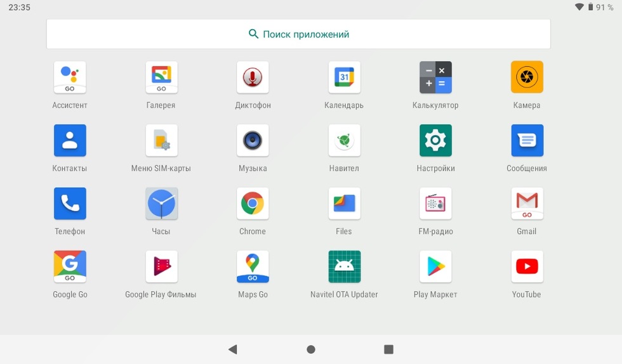Launch the Диктофон voice recorder

pyautogui.click(x=253, y=77)
